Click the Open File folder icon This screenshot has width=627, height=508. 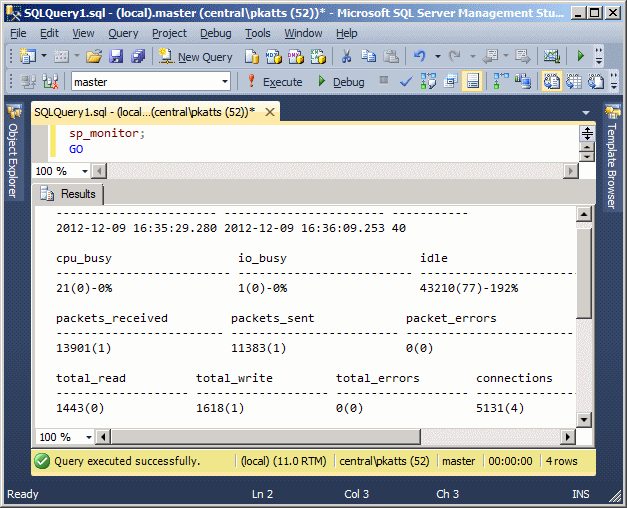(94, 56)
